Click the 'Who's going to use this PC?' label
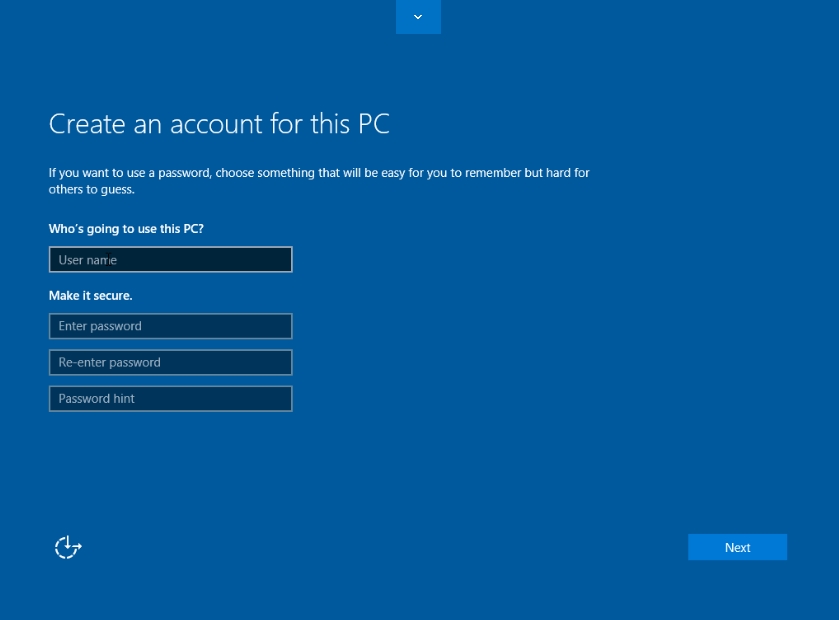 coord(126,229)
